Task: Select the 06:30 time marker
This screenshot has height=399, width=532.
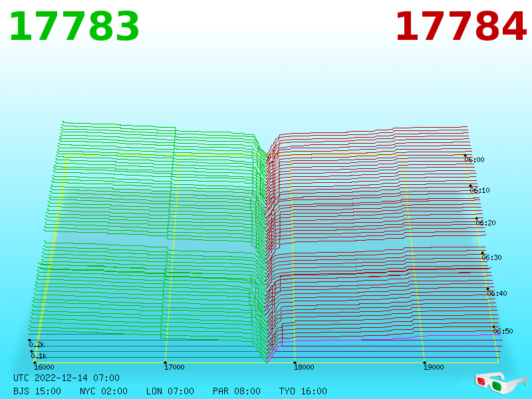Action: point(491,257)
